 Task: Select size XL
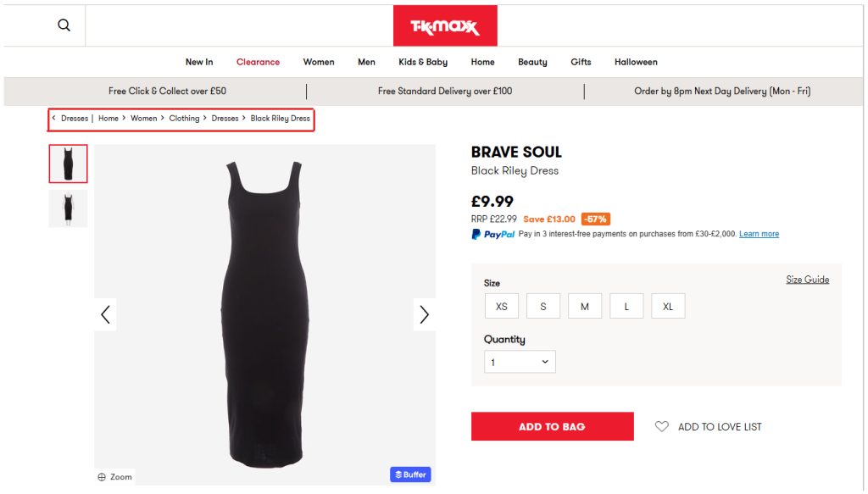(x=668, y=307)
